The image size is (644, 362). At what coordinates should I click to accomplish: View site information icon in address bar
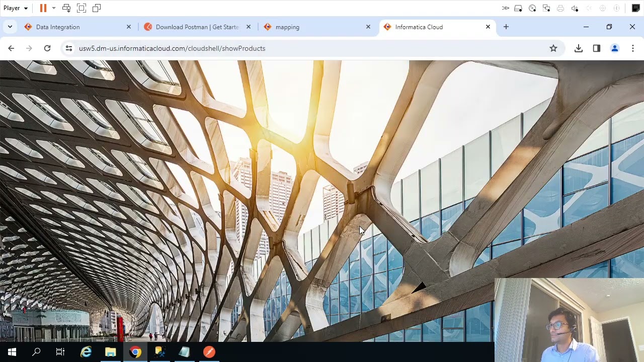(x=69, y=48)
